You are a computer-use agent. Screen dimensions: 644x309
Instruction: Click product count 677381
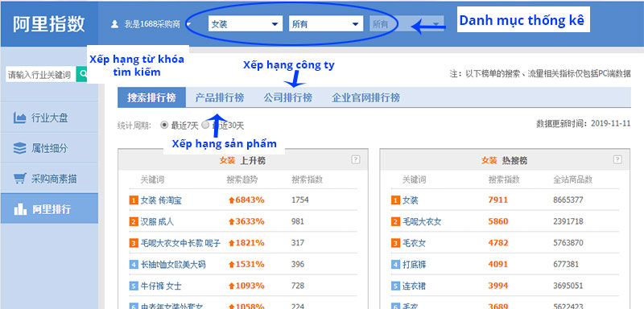point(566,264)
